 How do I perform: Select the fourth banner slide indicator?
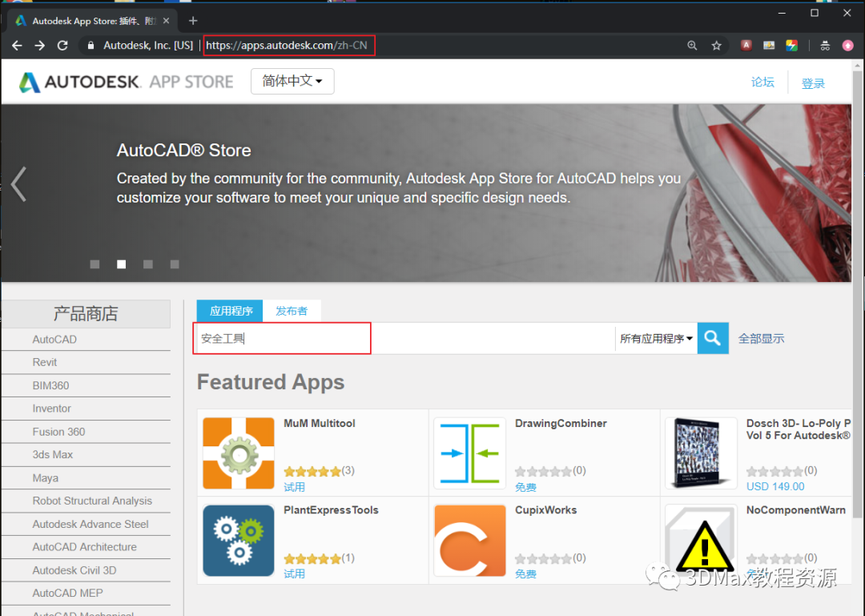pos(175,264)
